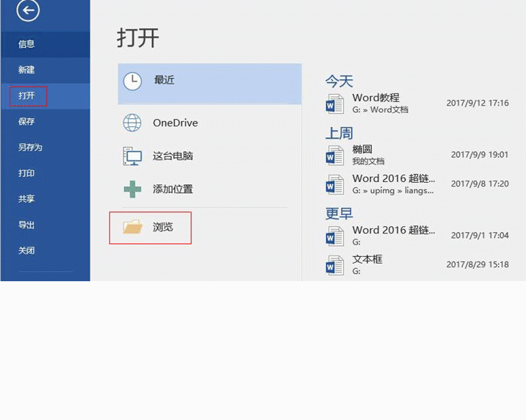Click the 浏览 label

(x=163, y=228)
